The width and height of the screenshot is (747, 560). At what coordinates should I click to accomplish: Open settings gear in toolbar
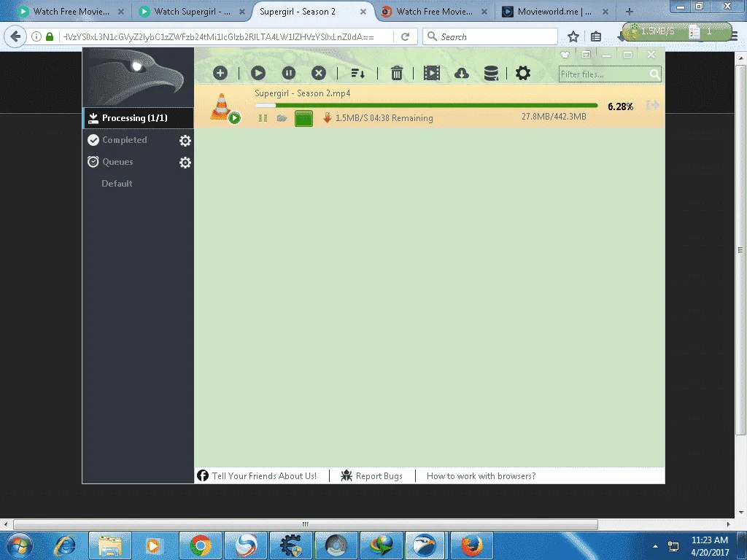(x=522, y=74)
